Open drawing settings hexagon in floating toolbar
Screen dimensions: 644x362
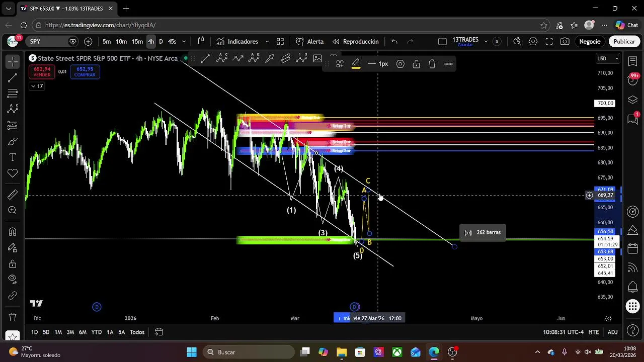click(400, 64)
